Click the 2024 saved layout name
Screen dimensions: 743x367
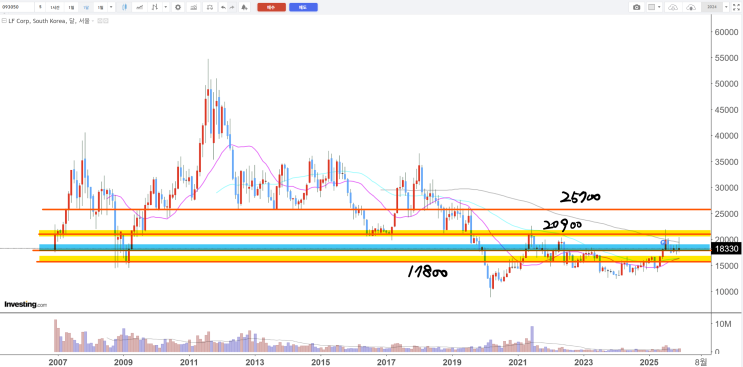712,7
